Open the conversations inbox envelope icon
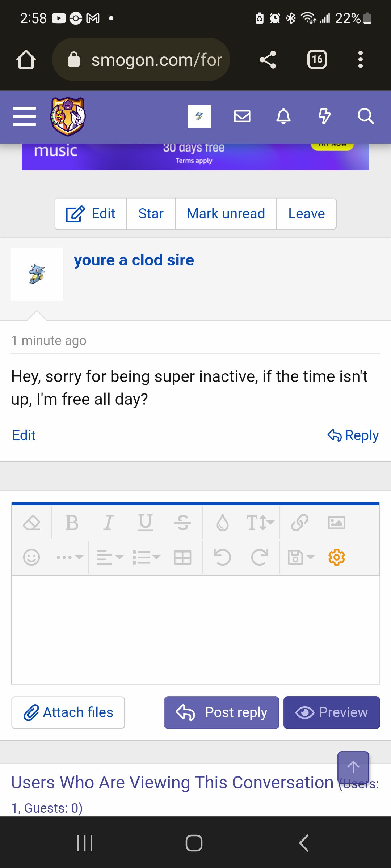Image resolution: width=391 pixels, height=868 pixels. [x=242, y=116]
